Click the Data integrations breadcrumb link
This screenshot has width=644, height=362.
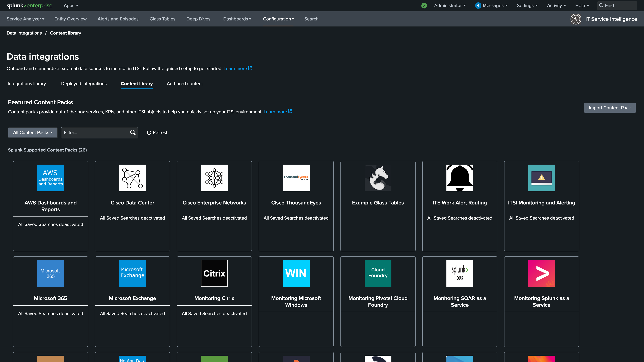24,33
